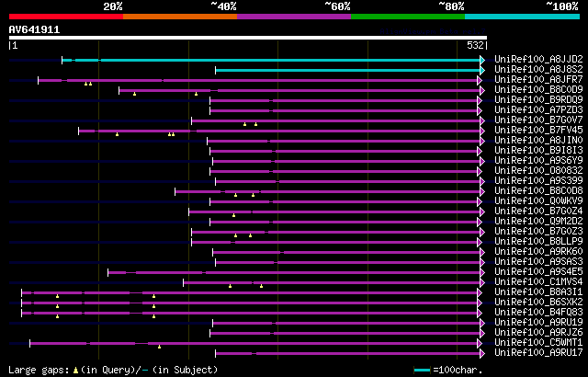The height and width of the screenshot is (377, 588).
Task: Select the UniRef100_A8J8S2 label
Action: pos(538,69)
